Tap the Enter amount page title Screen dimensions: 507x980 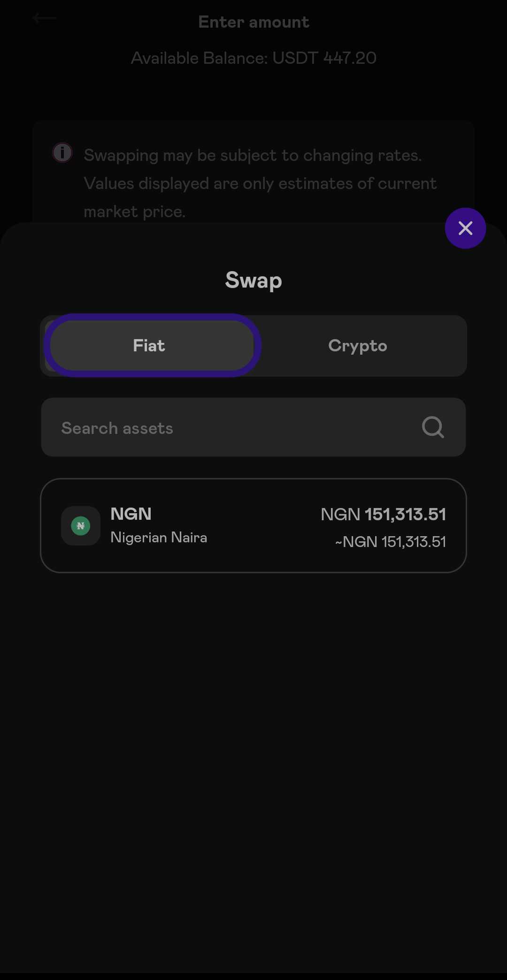[x=253, y=22]
